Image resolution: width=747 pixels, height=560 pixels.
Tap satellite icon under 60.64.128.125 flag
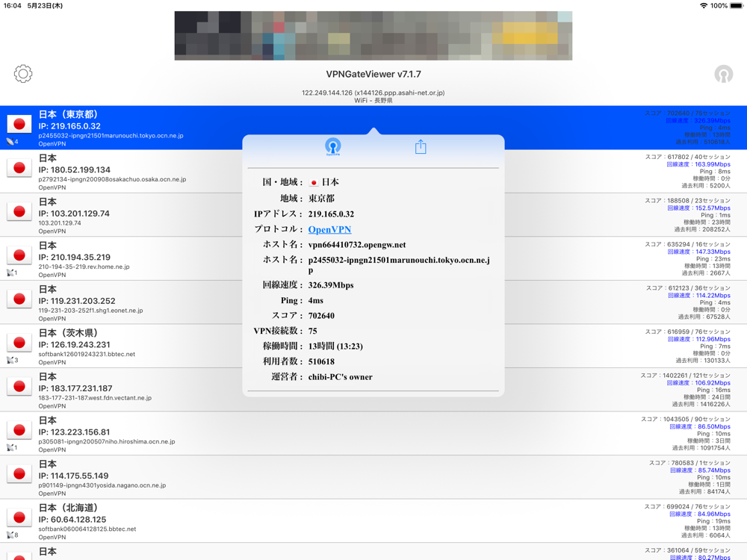click(x=10, y=535)
